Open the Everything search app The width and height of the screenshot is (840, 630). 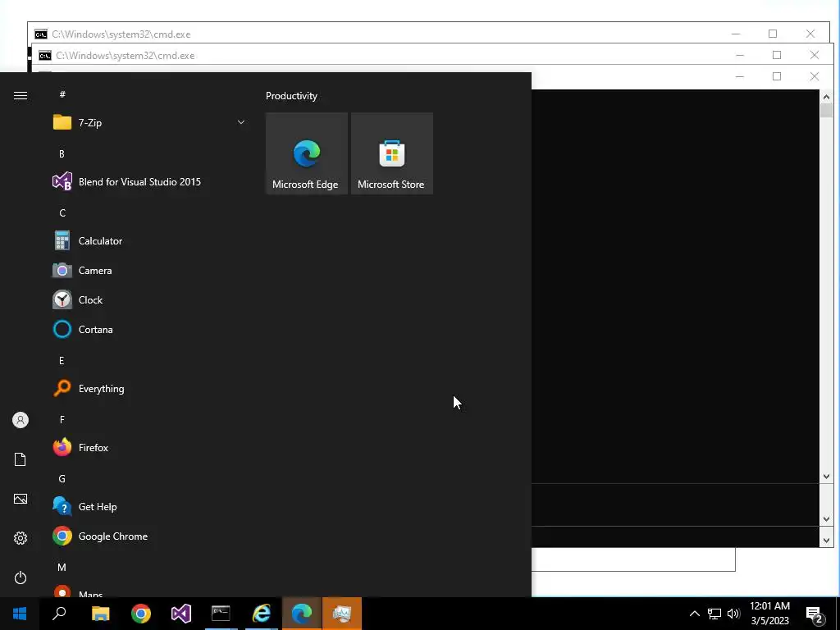tap(149, 388)
